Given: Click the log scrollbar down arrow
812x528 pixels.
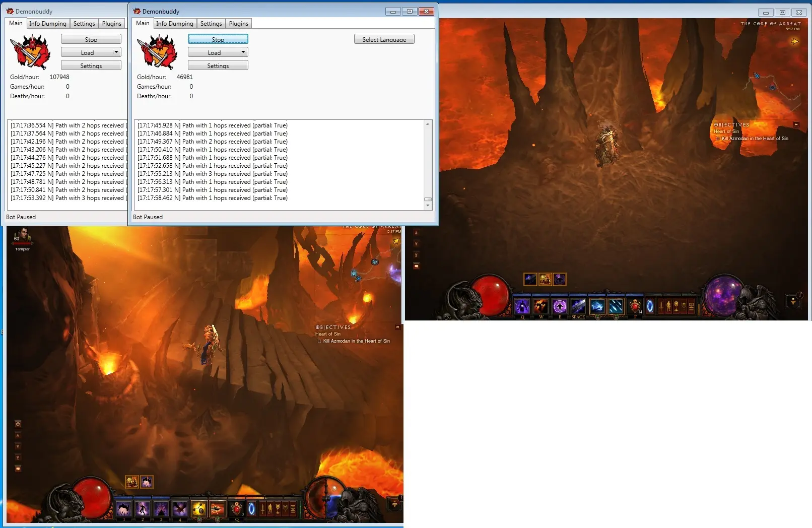Looking at the screenshot, I should (x=428, y=206).
